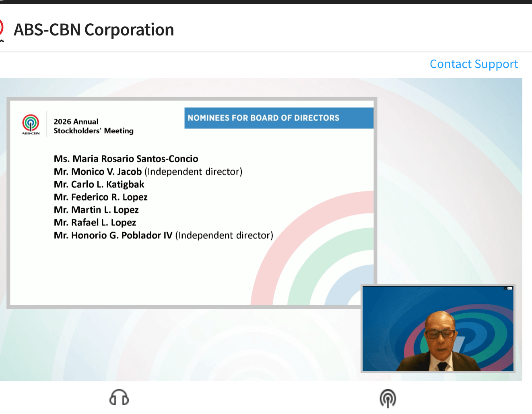
Task: Select nominee Mr. Carlo L. Katigbak
Action: coord(99,184)
